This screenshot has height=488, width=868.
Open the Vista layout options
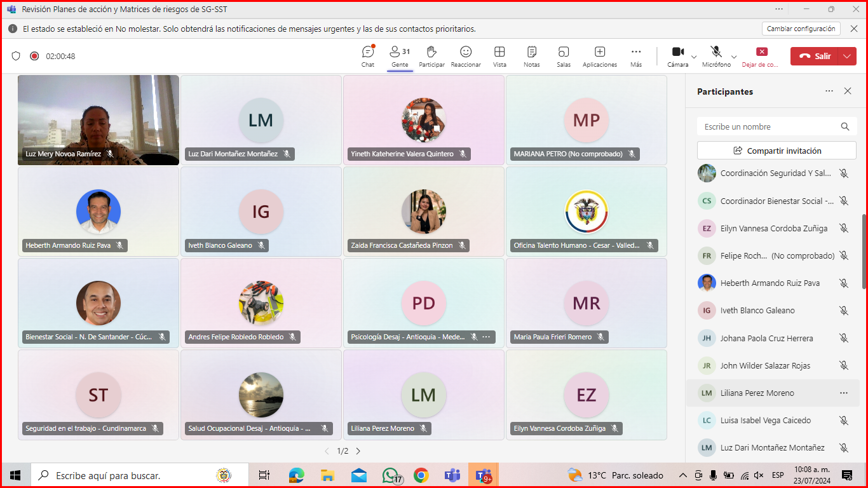499,56
